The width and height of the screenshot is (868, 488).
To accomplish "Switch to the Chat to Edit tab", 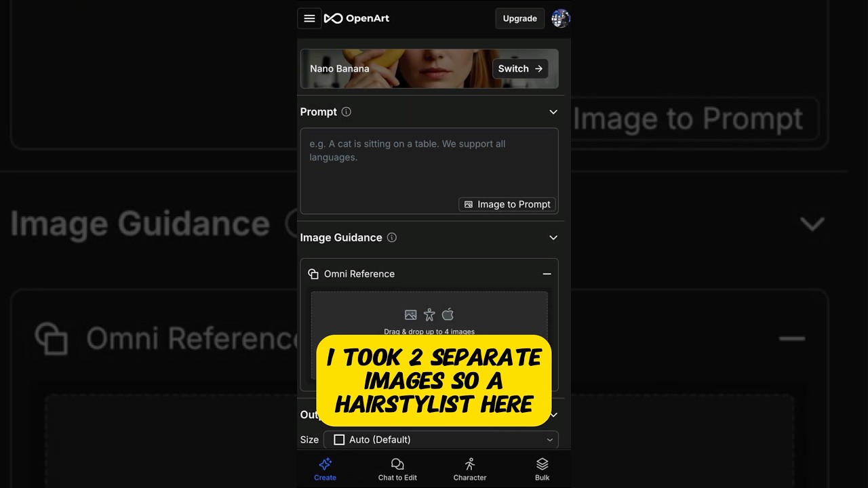I will coord(397,469).
